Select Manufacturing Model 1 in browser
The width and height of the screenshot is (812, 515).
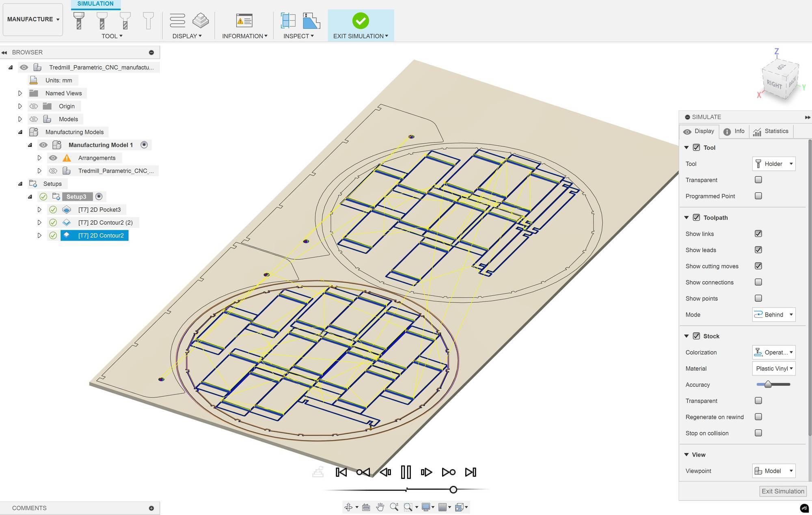100,145
